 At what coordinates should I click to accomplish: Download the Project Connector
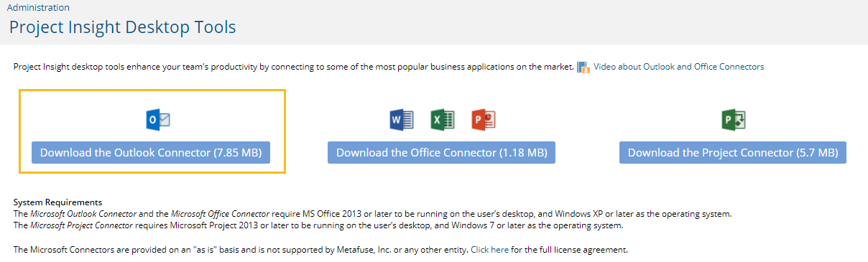(x=733, y=153)
